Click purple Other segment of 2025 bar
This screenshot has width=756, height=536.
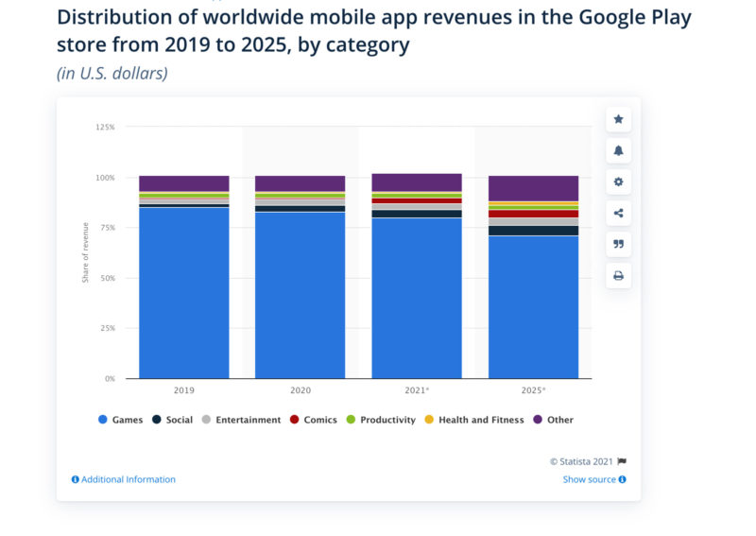tap(533, 188)
